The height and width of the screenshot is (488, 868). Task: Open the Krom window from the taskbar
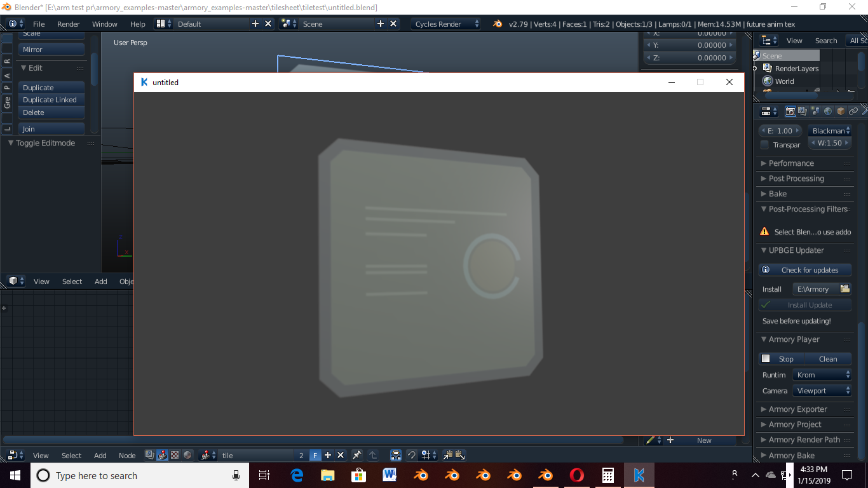pyautogui.click(x=639, y=475)
